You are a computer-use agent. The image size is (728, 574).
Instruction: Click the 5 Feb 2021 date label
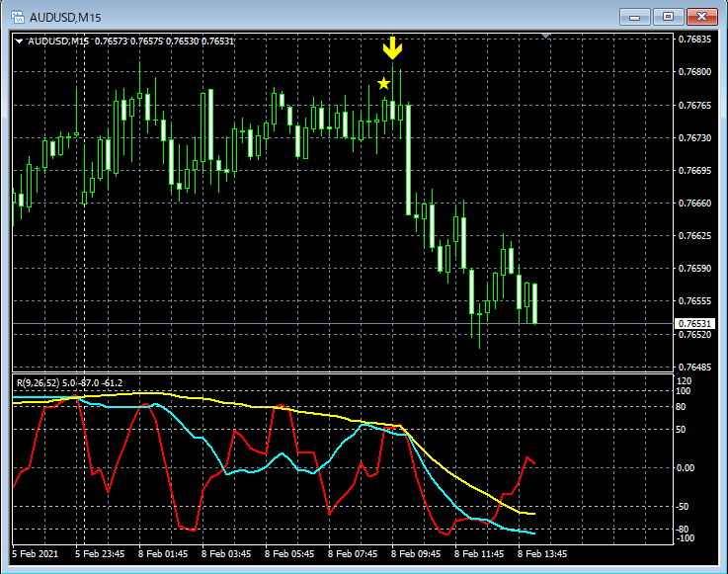(x=36, y=553)
